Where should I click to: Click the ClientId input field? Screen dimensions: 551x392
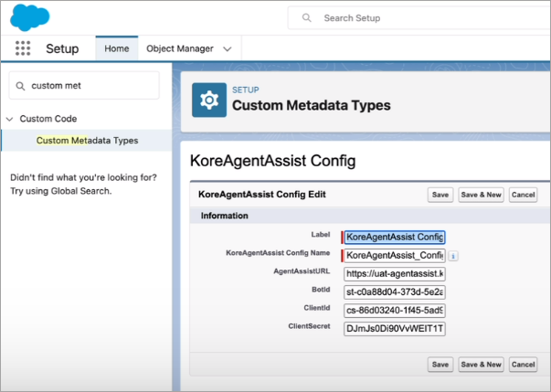tap(394, 311)
